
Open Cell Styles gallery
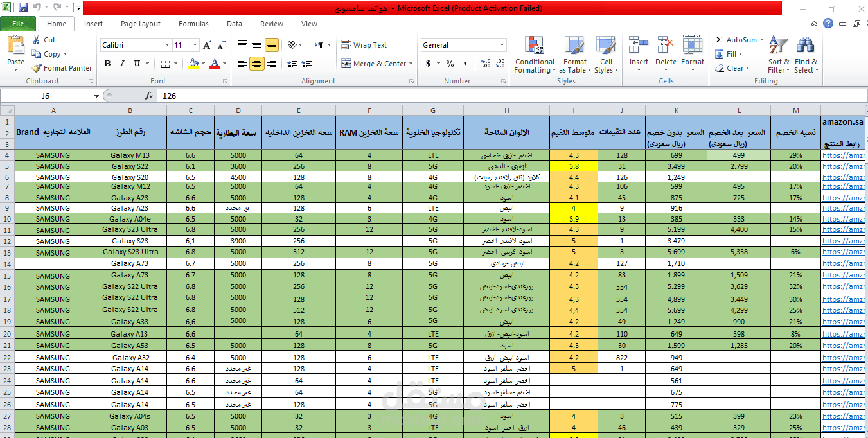(606, 55)
